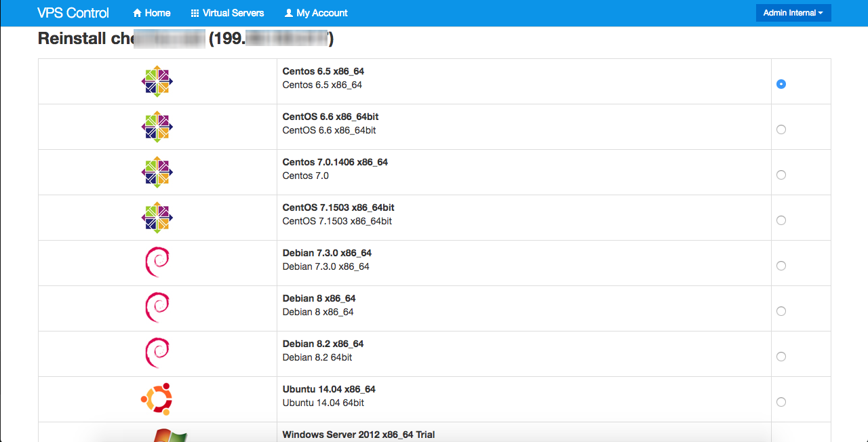Click the bold Centos 7.0.1406 x86_64 title

pos(335,162)
